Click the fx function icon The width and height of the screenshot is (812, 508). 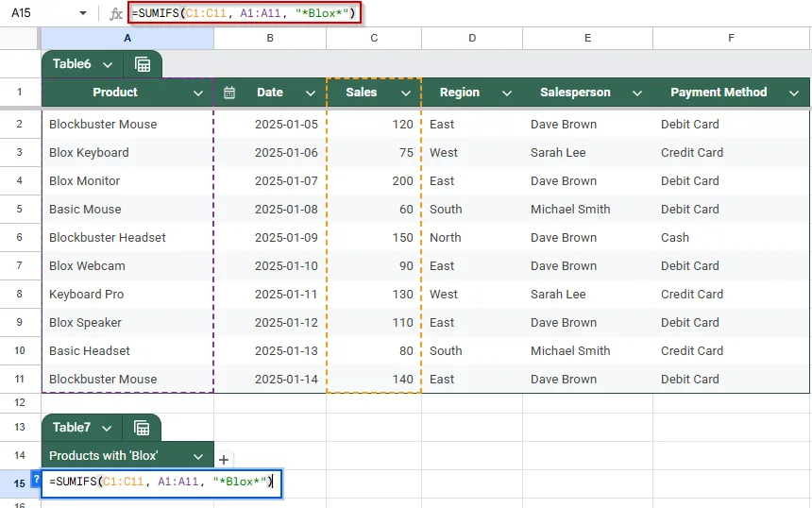(116, 13)
